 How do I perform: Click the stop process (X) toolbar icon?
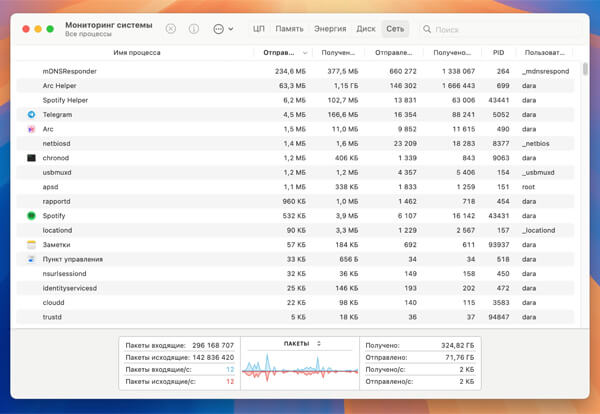(171, 29)
